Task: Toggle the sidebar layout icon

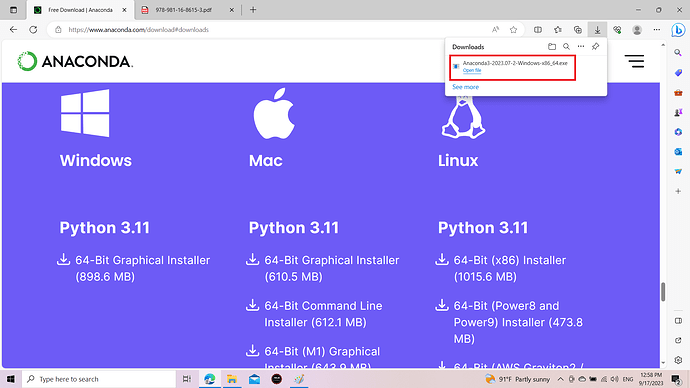Action: point(678,321)
